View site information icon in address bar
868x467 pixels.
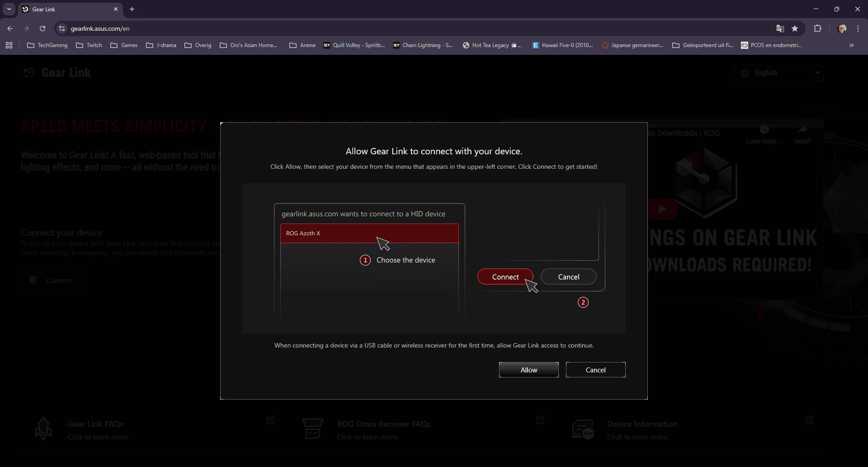pyautogui.click(x=62, y=29)
